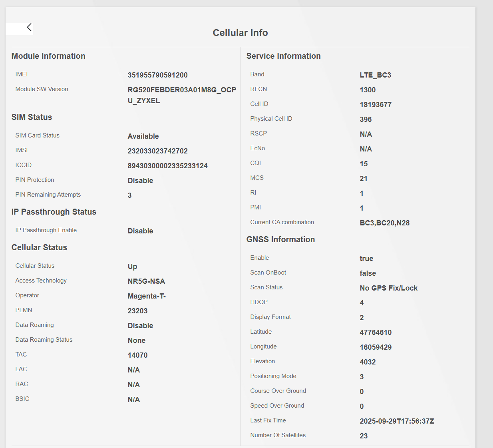The height and width of the screenshot is (448, 493).
Task: Select RFCN value 1300
Action: click(x=368, y=90)
